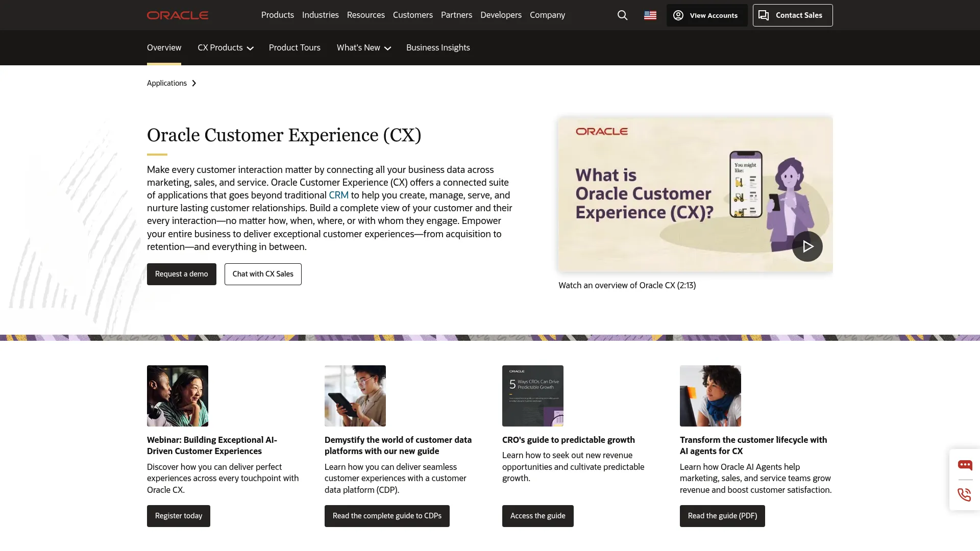The image size is (980, 551).
Task: Expand the What's New dropdown
Action: point(363,47)
